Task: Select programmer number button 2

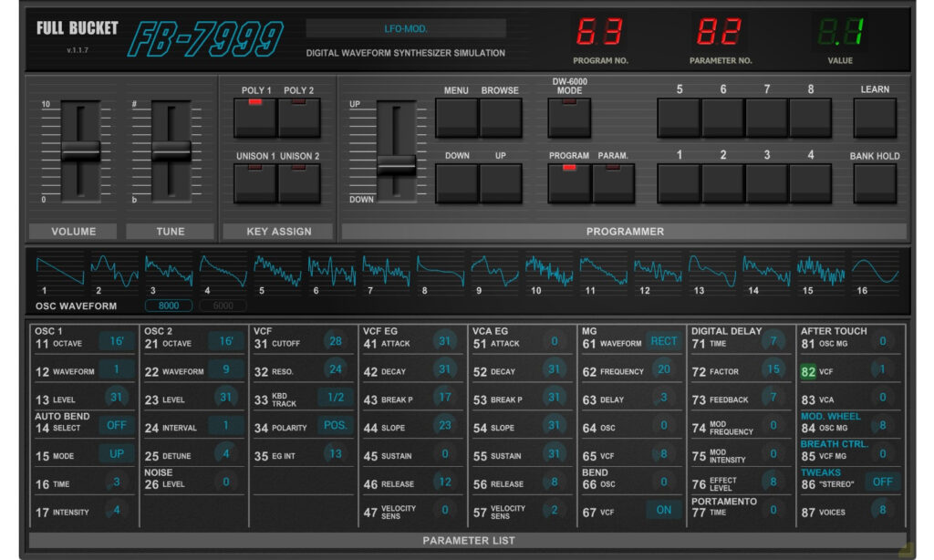Action: point(722,183)
